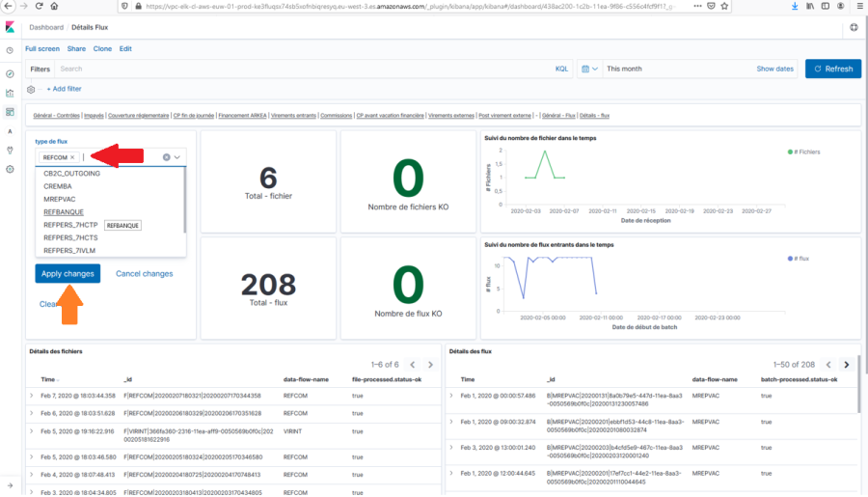Open the Impayés dashboard link
The height and width of the screenshot is (497, 868).
(94, 115)
